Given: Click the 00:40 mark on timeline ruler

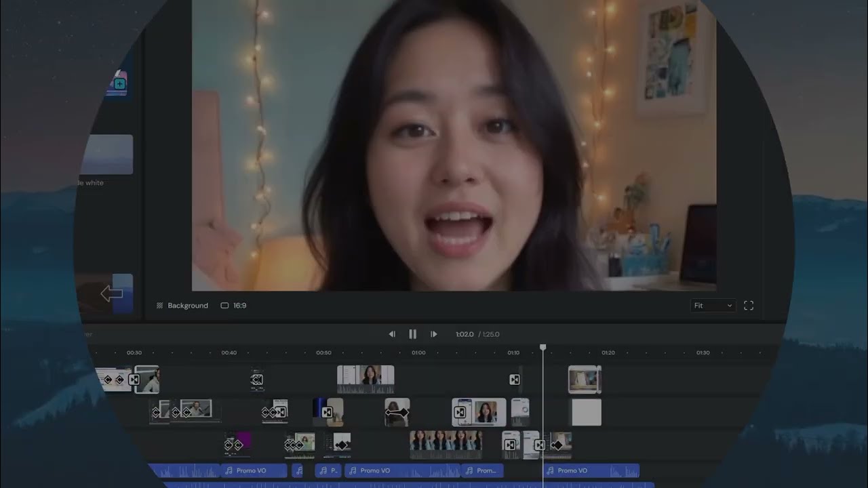Looking at the screenshot, I should click(x=229, y=352).
